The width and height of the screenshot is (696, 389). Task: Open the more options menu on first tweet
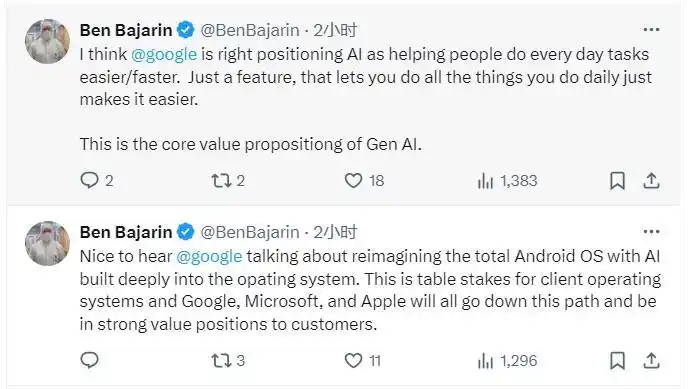pos(651,30)
